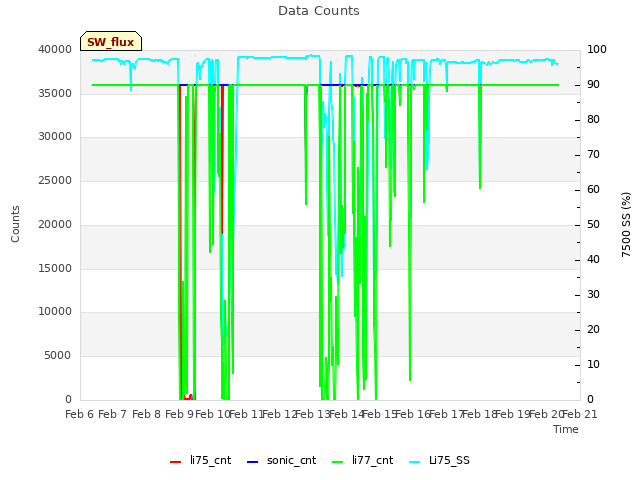Viewport: 640px width, 480px height.
Task: Click the Feb 6 date tick
Action: (80, 414)
